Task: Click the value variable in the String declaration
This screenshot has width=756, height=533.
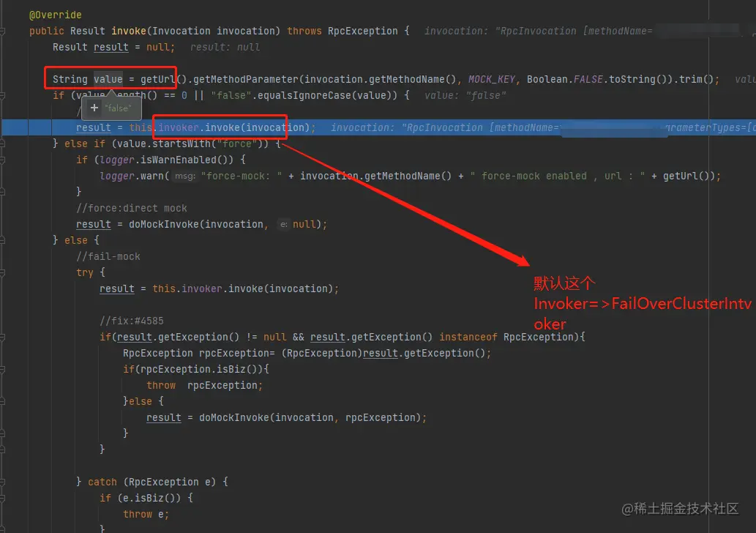Action: click(108, 79)
